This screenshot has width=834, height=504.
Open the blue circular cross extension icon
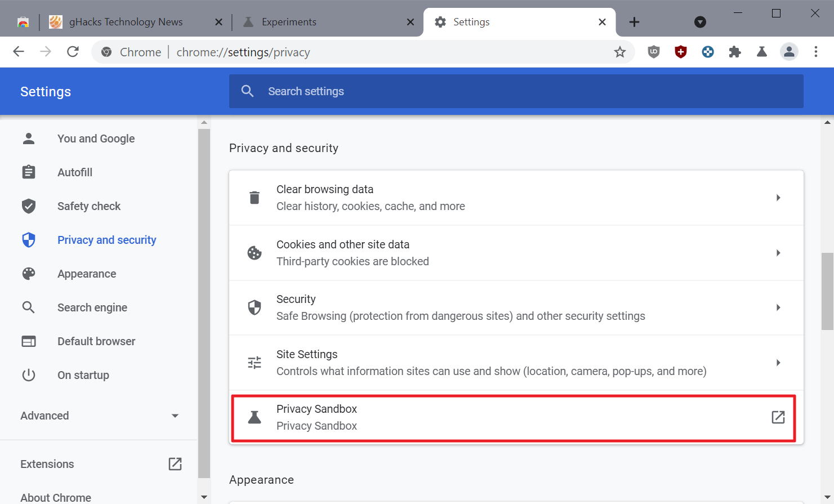[708, 52]
